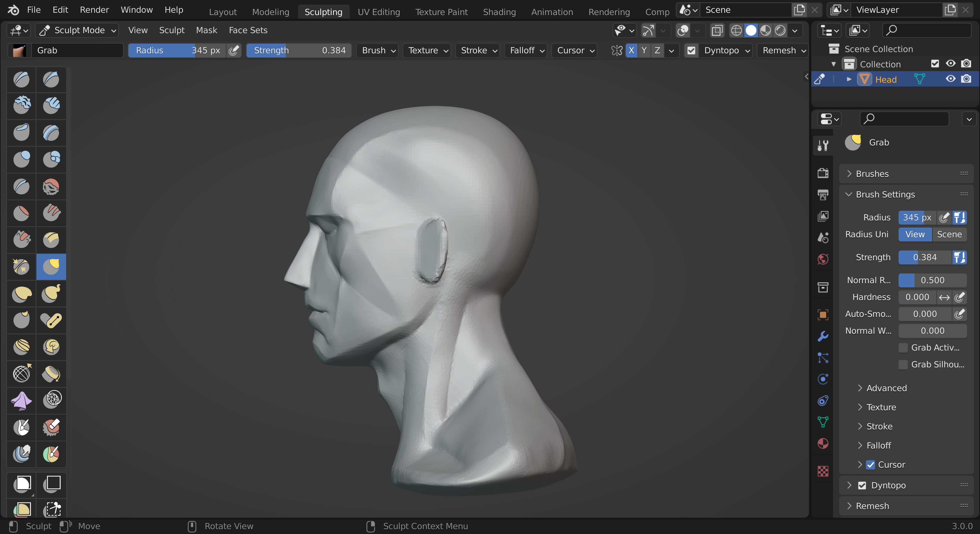Select the Snake Hook sculpt brush
The image size is (980, 534).
coord(51,294)
